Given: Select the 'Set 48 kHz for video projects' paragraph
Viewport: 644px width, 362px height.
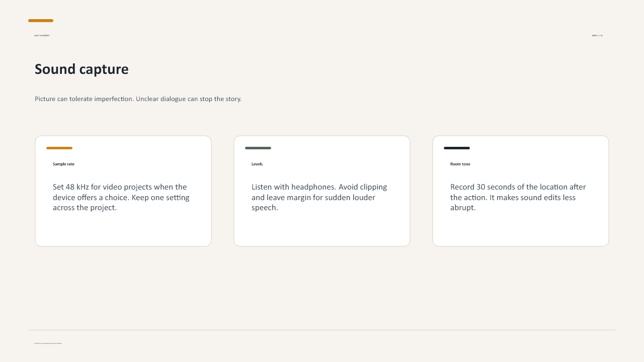Looking at the screenshot, I should (121, 197).
